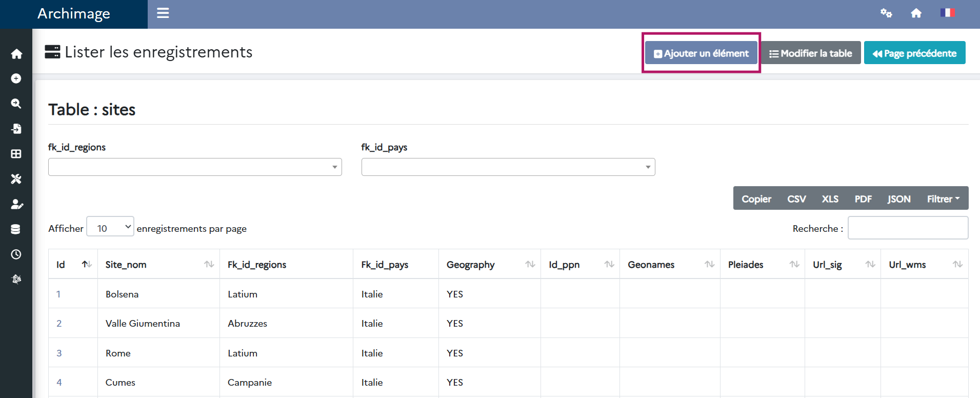Open the fk_id_regions dropdown
This screenshot has height=398, width=980.
click(195, 167)
